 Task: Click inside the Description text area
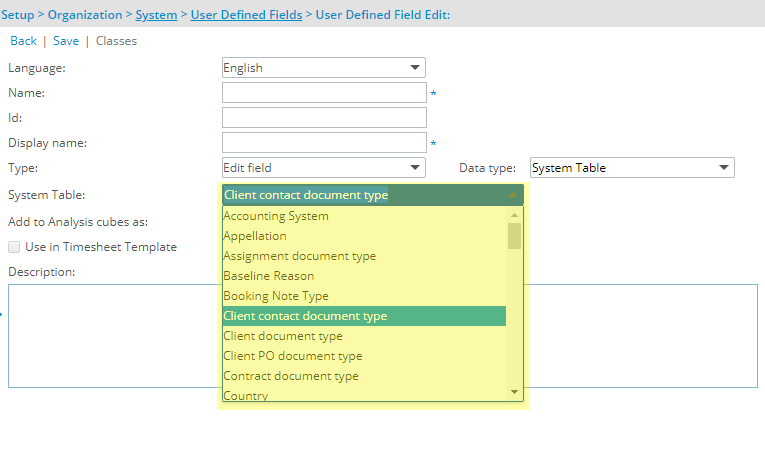[x=382, y=336]
